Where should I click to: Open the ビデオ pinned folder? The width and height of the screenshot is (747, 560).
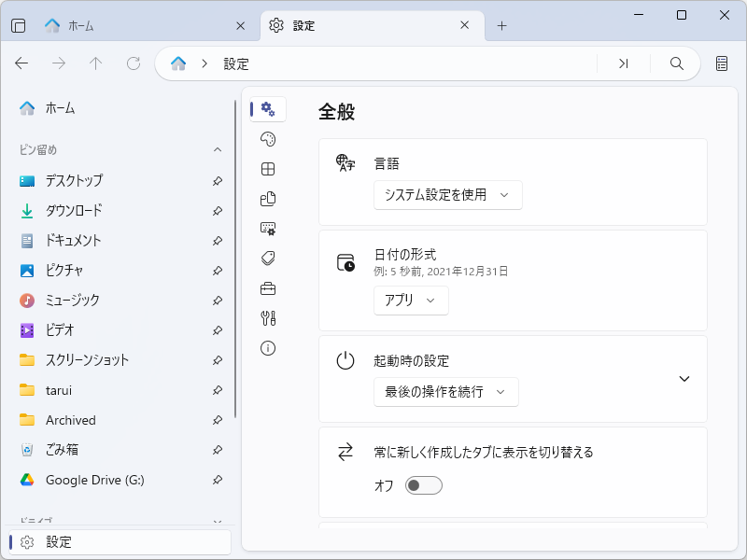click(120, 330)
